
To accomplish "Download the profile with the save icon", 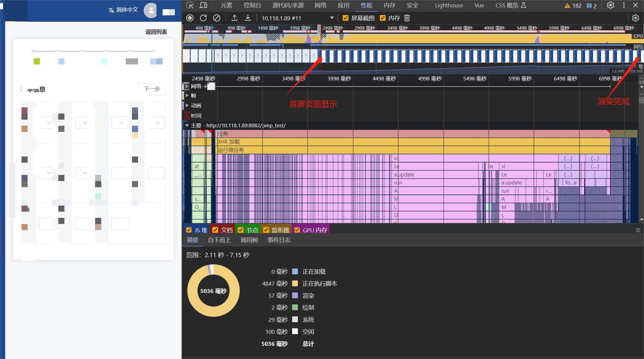I will click(x=248, y=18).
